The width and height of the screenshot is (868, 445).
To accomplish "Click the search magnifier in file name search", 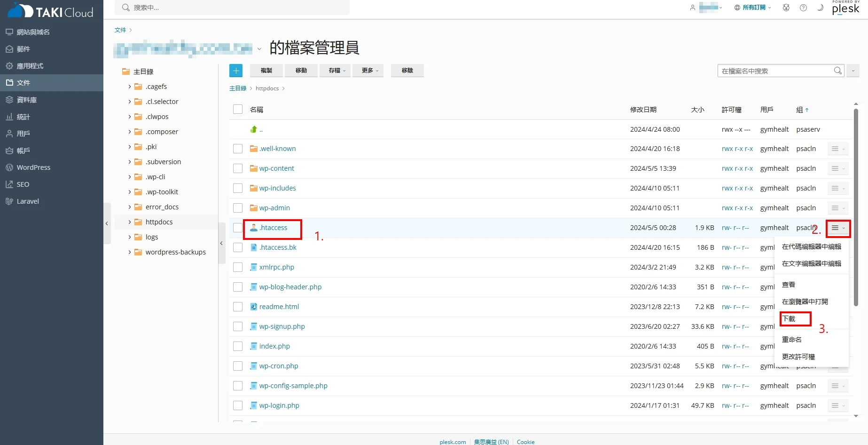I will tap(837, 71).
